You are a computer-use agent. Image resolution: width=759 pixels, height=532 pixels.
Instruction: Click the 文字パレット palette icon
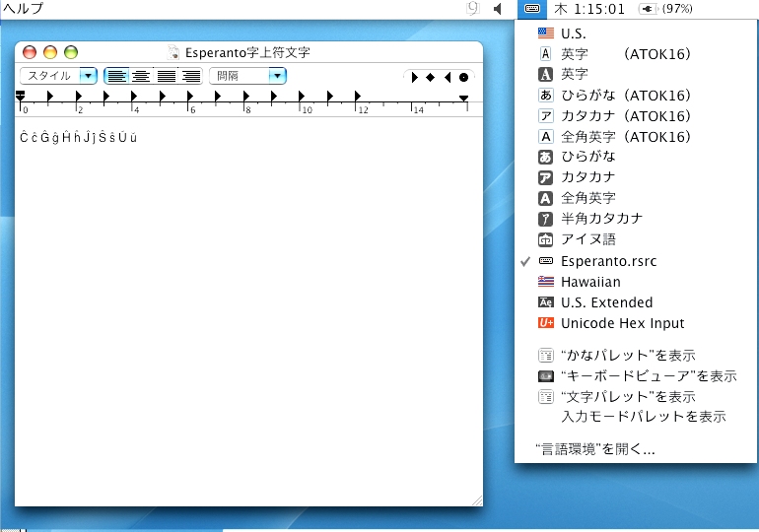tap(545, 397)
